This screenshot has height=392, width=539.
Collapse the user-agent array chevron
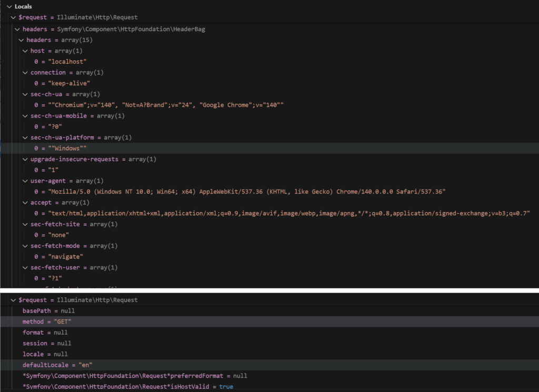(x=25, y=180)
